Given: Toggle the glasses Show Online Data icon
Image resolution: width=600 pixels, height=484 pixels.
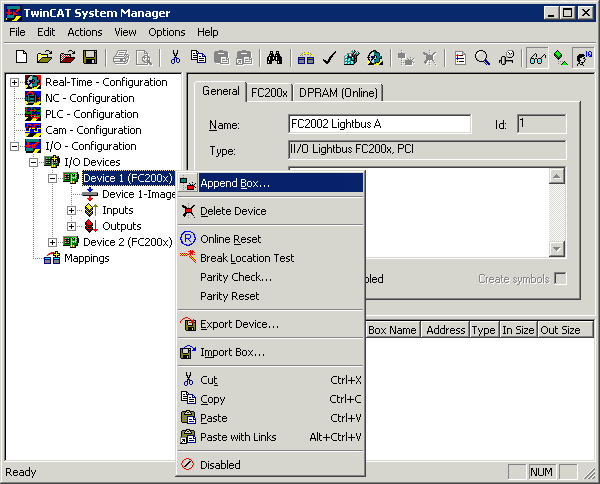Looking at the screenshot, I should (537, 58).
